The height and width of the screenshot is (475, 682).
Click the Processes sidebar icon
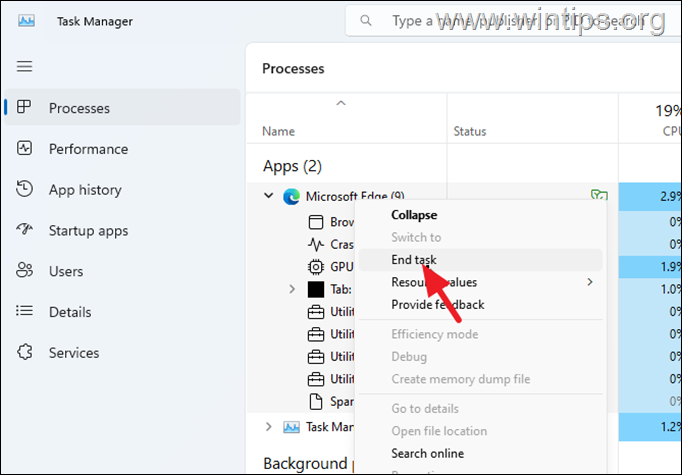tap(24, 107)
